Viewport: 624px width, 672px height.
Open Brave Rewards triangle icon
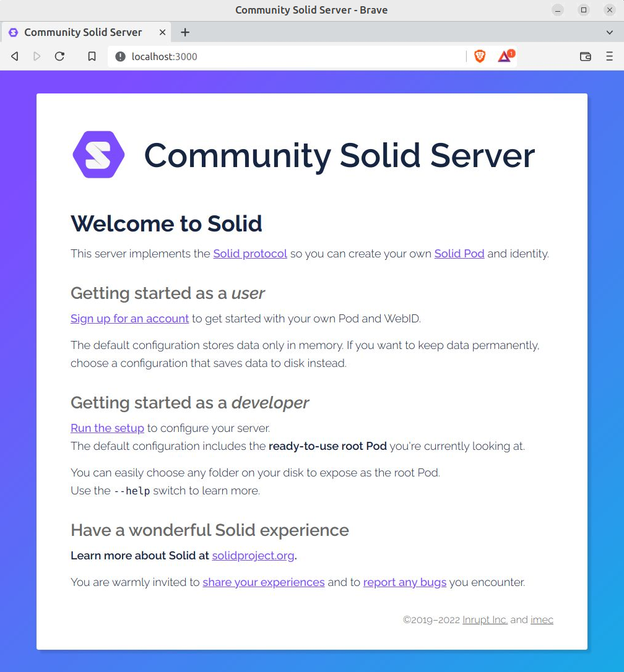click(x=506, y=56)
